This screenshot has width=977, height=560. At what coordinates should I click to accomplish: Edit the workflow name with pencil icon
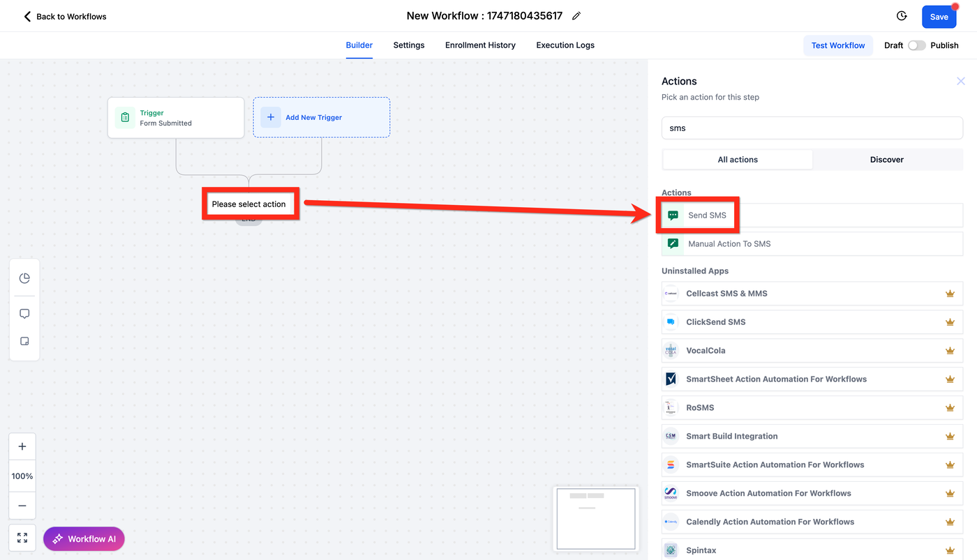point(576,16)
